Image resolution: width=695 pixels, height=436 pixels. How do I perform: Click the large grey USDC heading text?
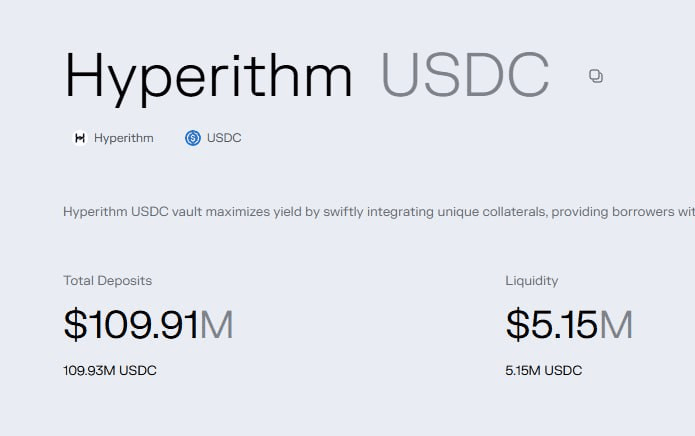(465, 76)
